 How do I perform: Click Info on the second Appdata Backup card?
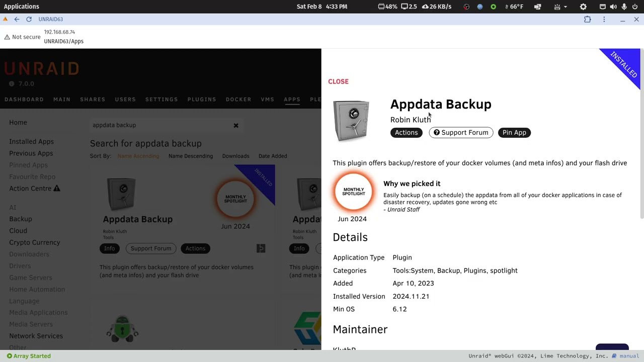click(x=299, y=248)
